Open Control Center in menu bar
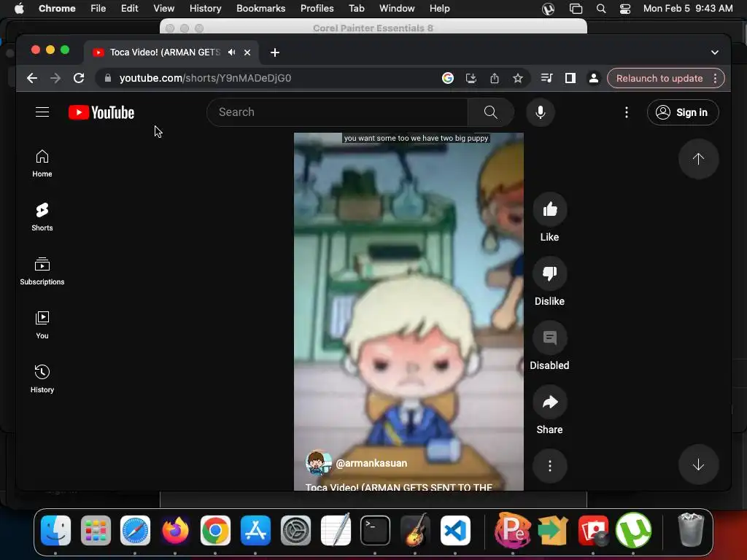 point(625,9)
